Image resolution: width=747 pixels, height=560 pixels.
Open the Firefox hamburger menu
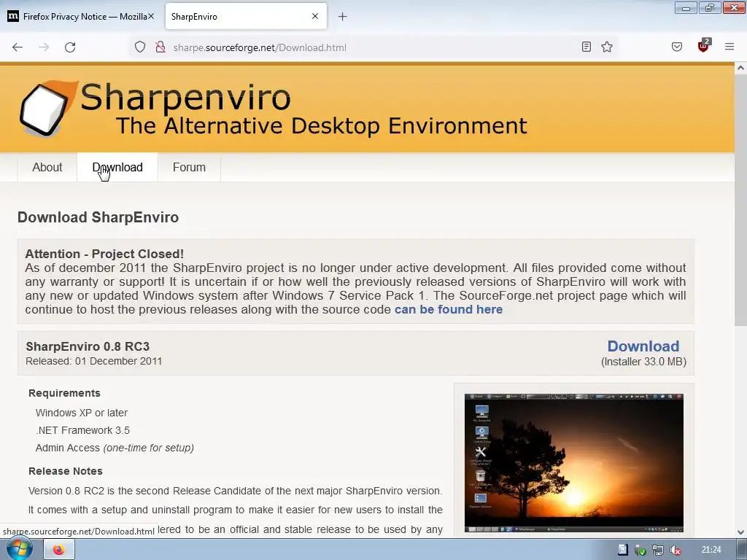[x=729, y=47]
